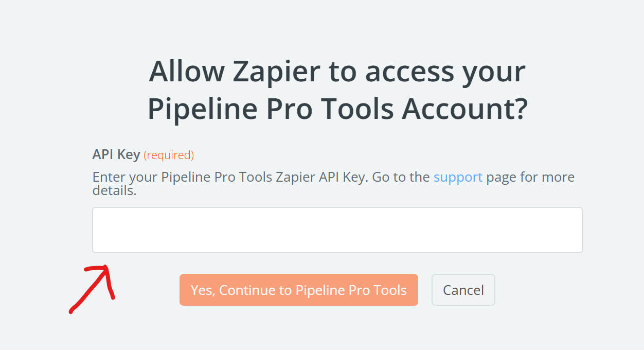Click the Allow Zapier heading text
The width and height of the screenshot is (644, 350).
point(337,90)
